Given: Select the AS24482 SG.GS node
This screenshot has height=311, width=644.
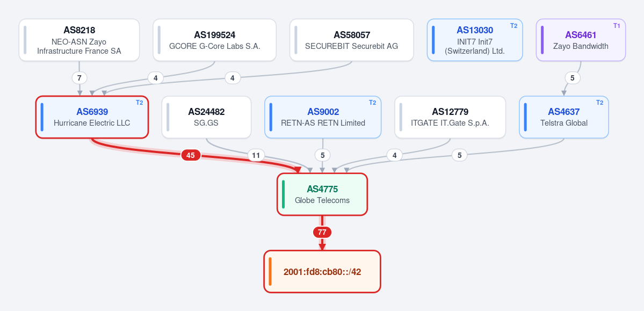Looking at the screenshot, I should click(x=206, y=117).
